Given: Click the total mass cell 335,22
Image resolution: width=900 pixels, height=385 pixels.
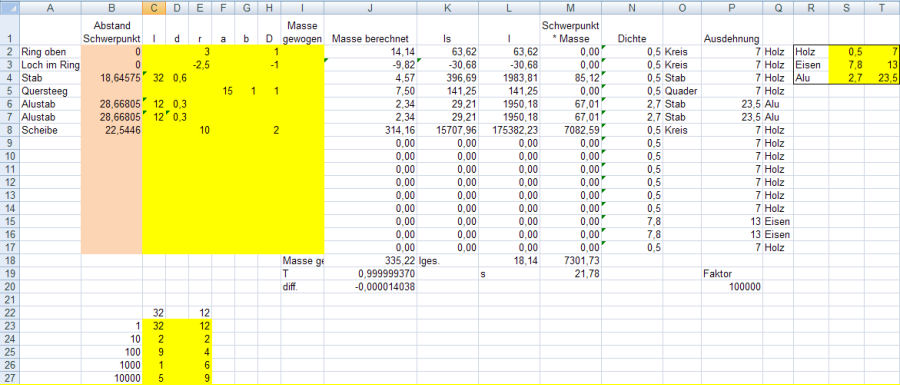Looking at the screenshot, I should (370, 261).
